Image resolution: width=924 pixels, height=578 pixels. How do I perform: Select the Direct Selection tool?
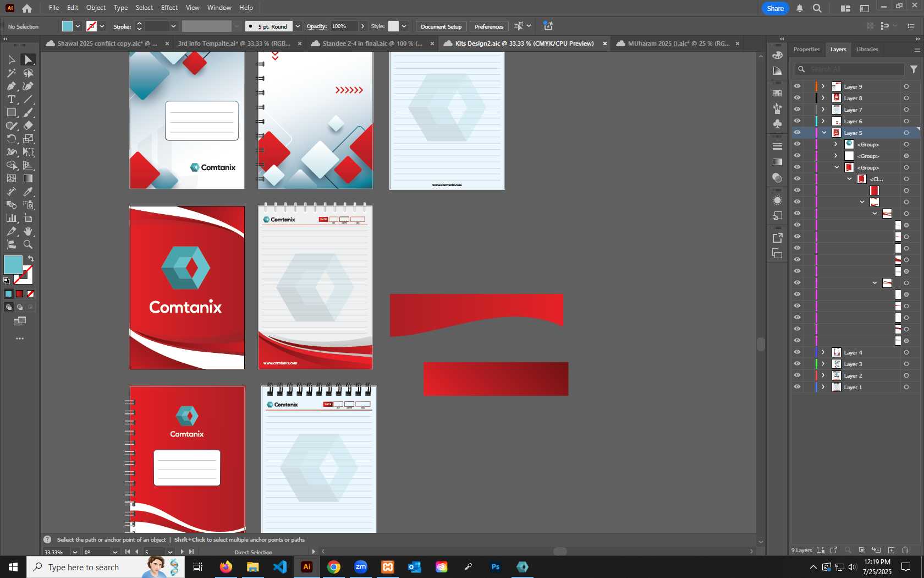tap(28, 59)
